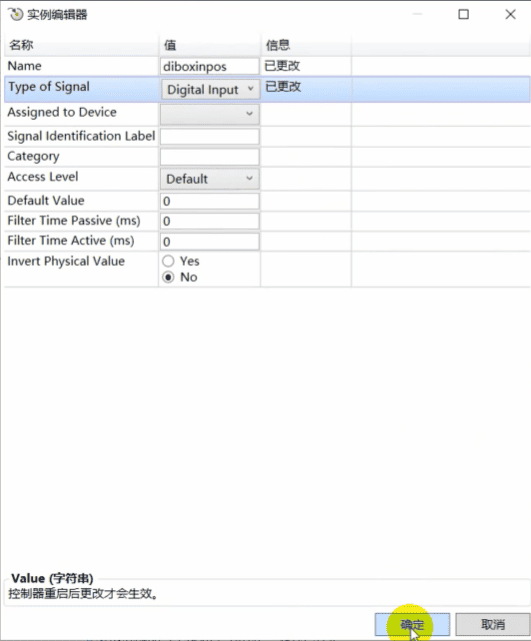Expand the Assigned to Device dropdown
The width and height of the screenshot is (531, 641).
pyautogui.click(x=210, y=114)
